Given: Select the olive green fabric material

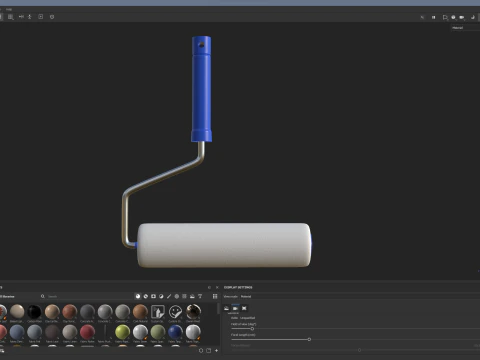Looking at the screenshot, I should pos(158,333).
